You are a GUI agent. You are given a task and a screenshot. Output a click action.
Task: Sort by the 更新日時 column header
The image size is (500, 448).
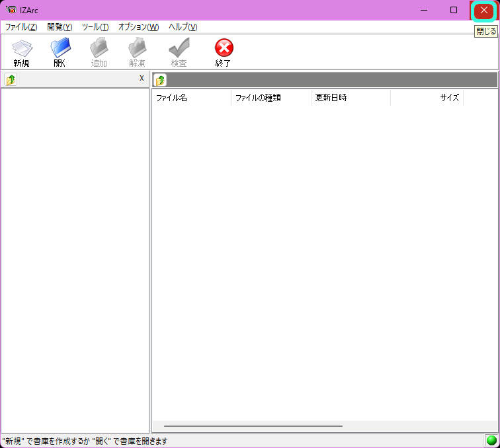pyautogui.click(x=351, y=98)
